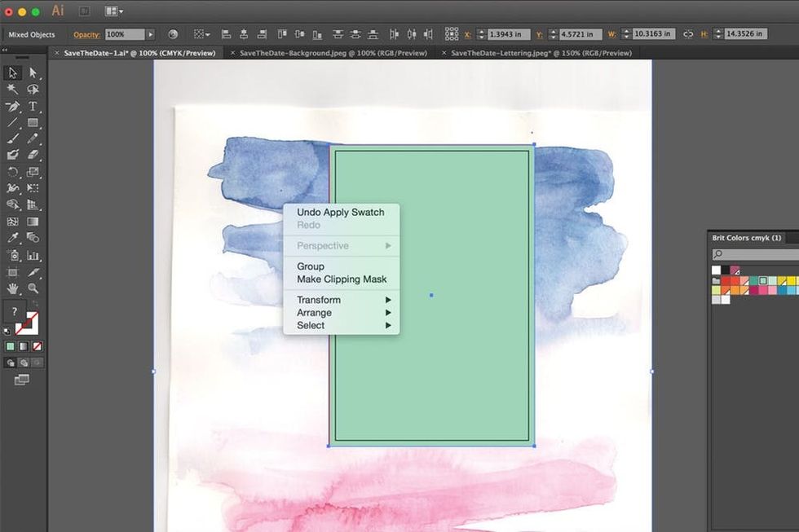This screenshot has width=799, height=532.
Task: Switch to the Hand tool
Action: (12, 288)
